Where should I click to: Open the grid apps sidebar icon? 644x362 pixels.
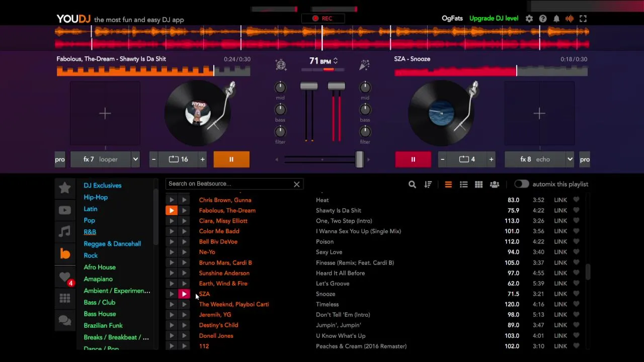coord(64,299)
